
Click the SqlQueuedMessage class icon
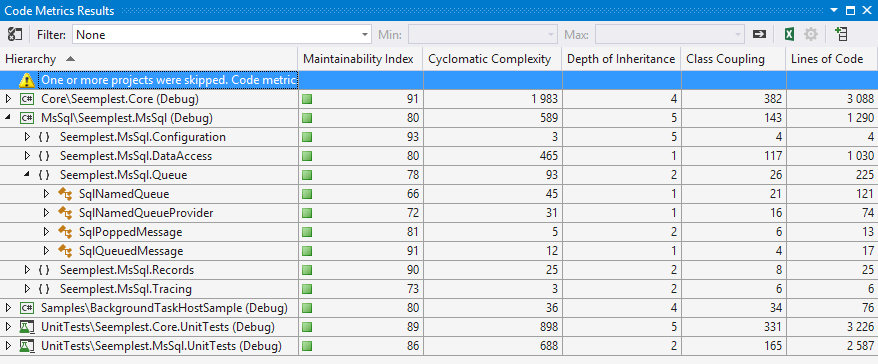click(x=66, y=252)
